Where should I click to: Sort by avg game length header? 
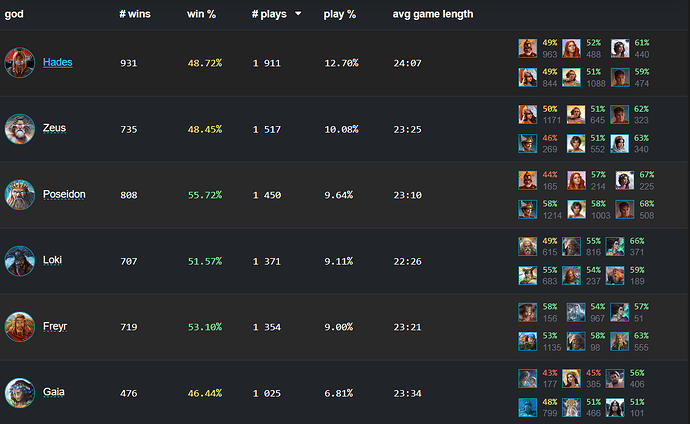click(433, 14)
